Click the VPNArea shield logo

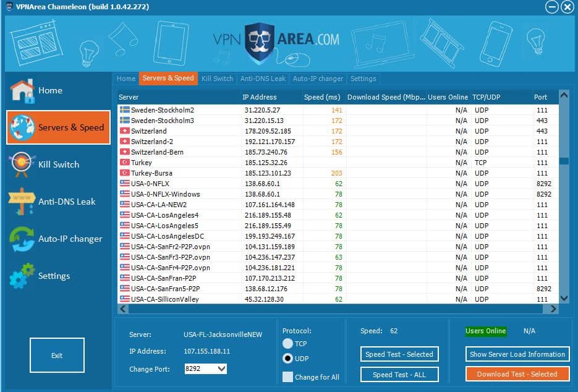pos(260,43)
